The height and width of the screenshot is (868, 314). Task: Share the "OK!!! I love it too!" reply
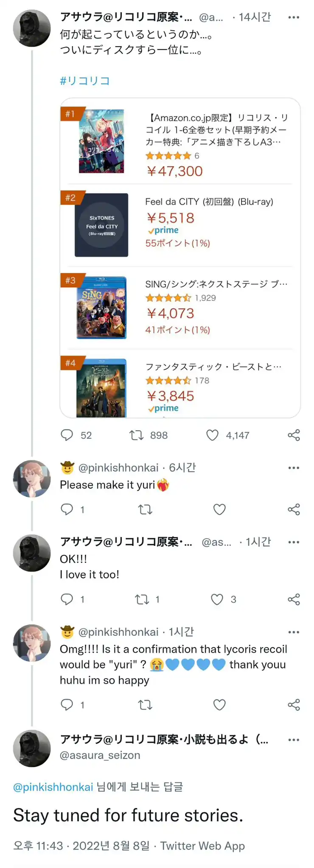pyautogui.click(x=294, y=599)
